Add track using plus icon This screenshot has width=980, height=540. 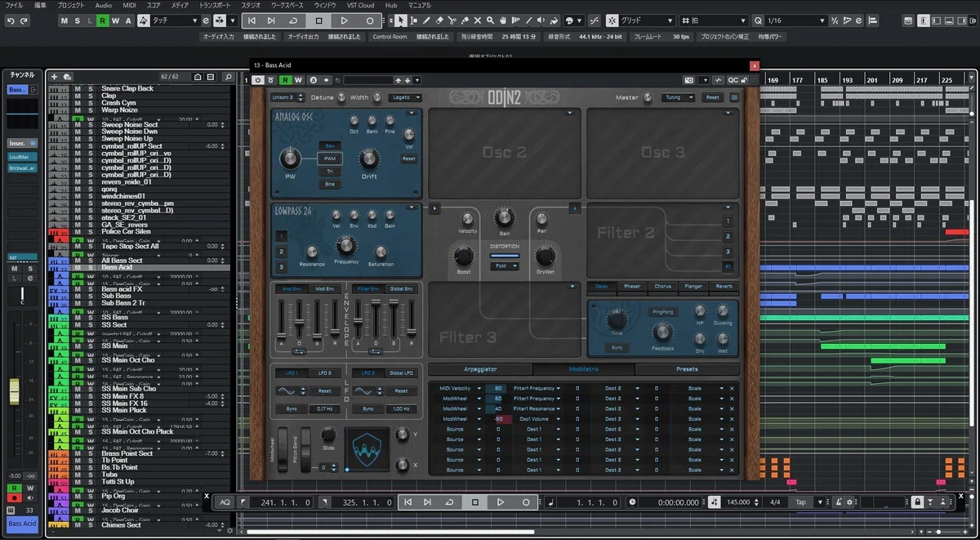coord(55,77)
